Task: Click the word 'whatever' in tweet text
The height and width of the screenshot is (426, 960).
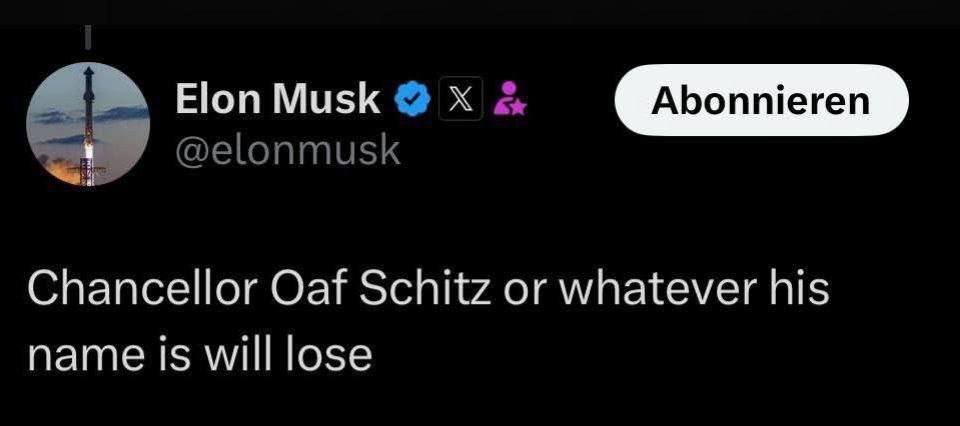Action: point(648,290)
